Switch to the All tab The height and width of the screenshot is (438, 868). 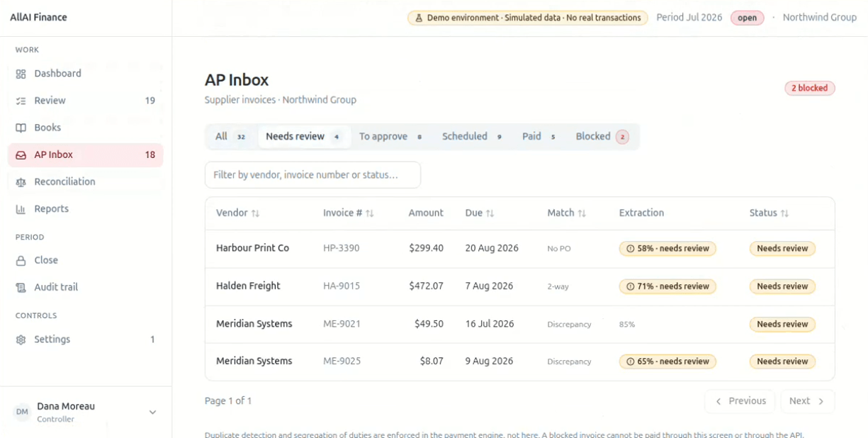[x=231, y=137]
